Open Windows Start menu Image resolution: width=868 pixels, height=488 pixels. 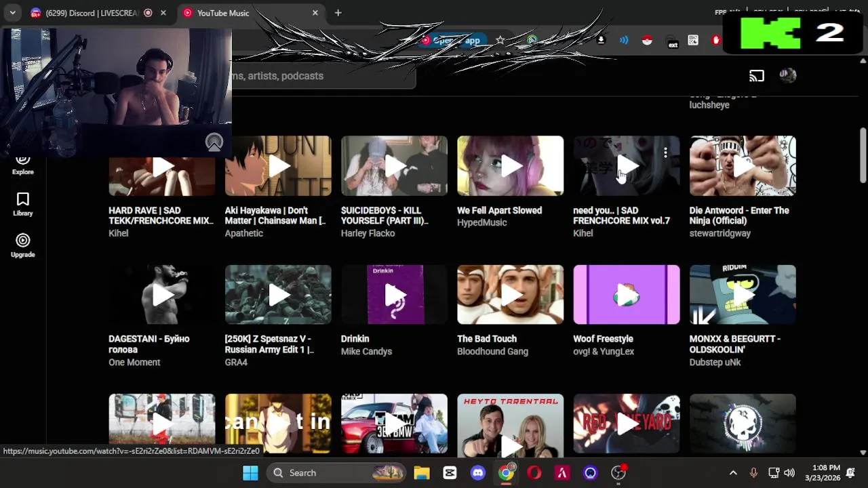250,473
